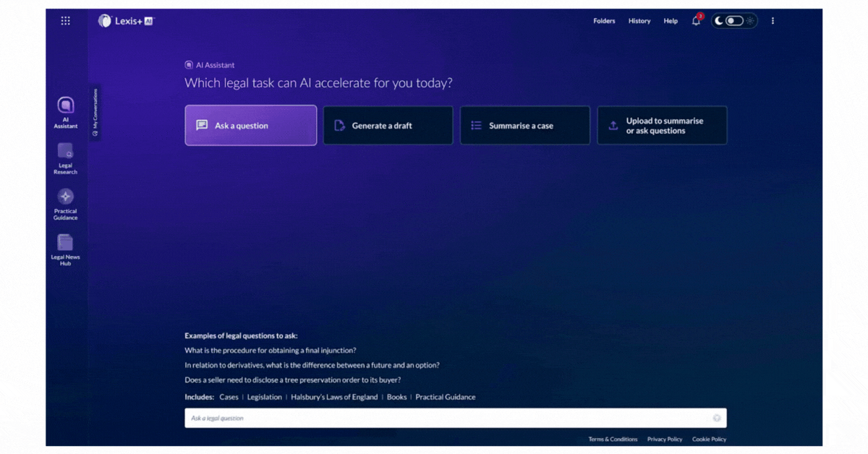
Task: Open the Help menu
Action: (x=671, y=21)
